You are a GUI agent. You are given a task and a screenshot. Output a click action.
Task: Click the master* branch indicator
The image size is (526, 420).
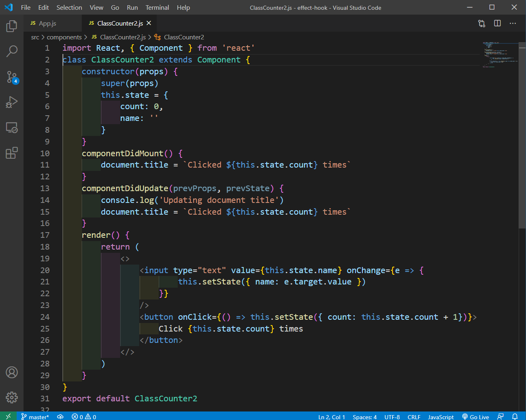coord(35,417)
